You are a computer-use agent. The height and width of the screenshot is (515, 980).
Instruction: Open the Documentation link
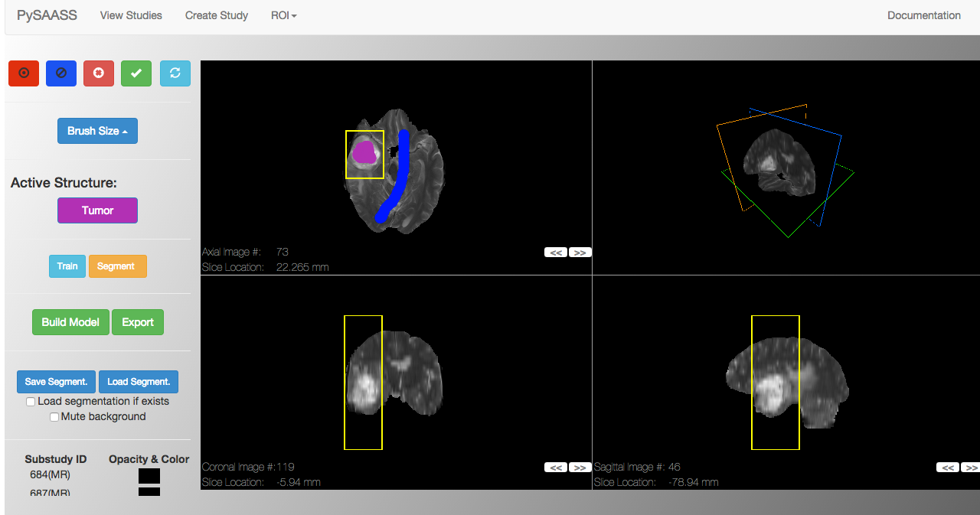923,15
